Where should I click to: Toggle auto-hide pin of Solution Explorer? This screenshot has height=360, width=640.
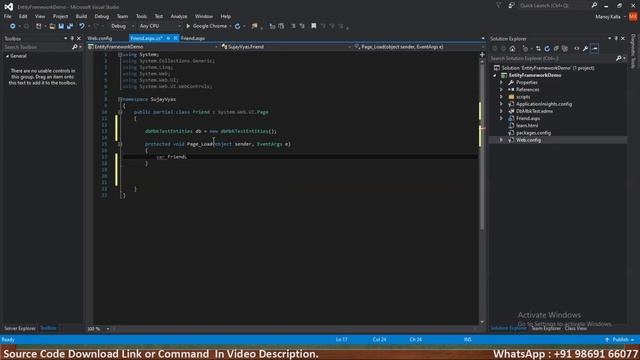(616, 38)
